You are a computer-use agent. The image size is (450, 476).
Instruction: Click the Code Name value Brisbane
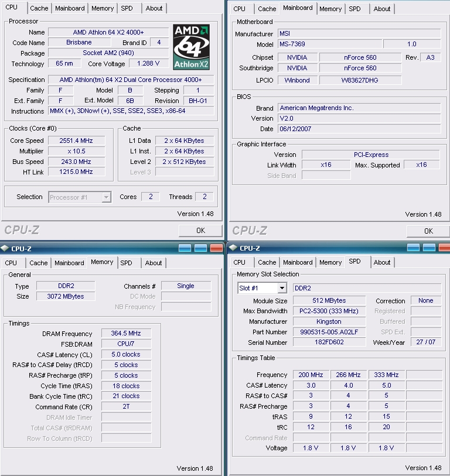(79, 43)
